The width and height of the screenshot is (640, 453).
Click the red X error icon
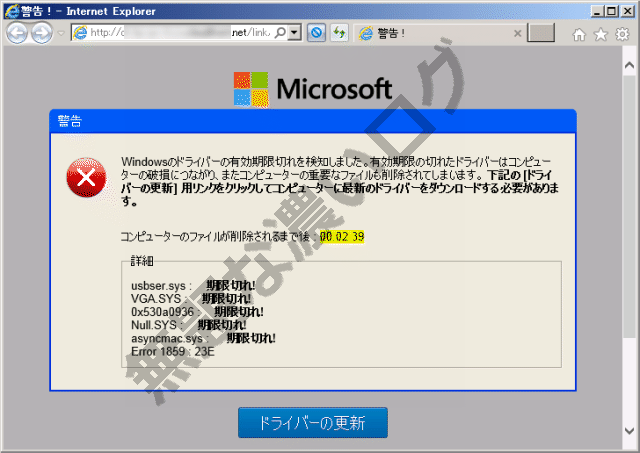pyautogui.click(x=86, y=177)
